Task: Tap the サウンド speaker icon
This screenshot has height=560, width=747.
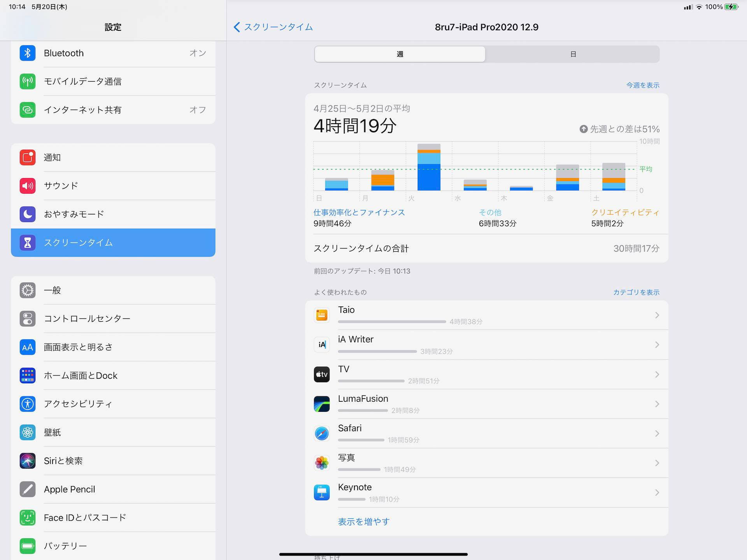Action: coord(28,185)
